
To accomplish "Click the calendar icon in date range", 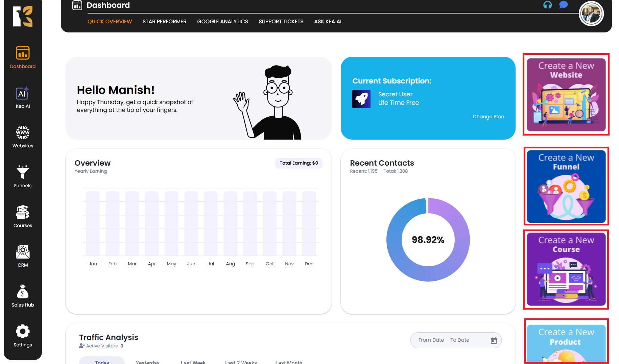I will click(494, 341).
